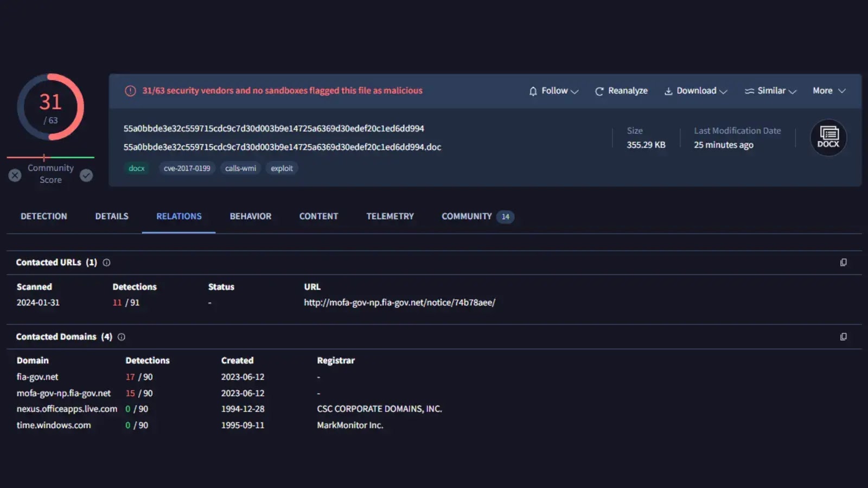Click the 15 / 90 detections value
The width and height of the screenshot is (868, 488).
coord(139,393)
